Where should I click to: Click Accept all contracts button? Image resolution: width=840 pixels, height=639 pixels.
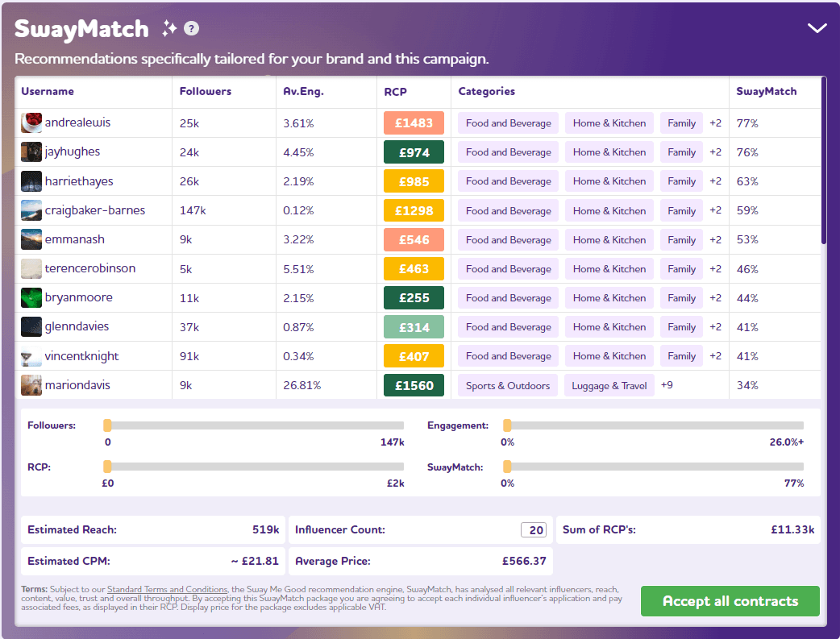click(730, 601)
